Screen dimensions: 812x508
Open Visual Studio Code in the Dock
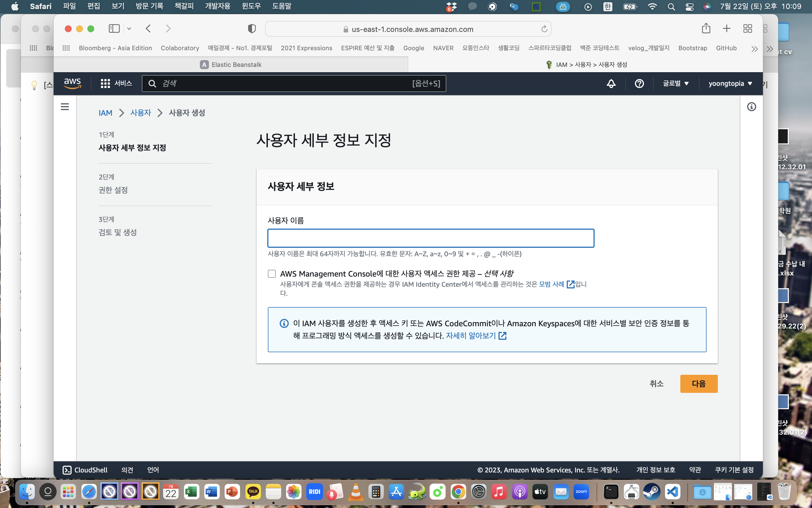pyautogui.click(x=672, y=492)
